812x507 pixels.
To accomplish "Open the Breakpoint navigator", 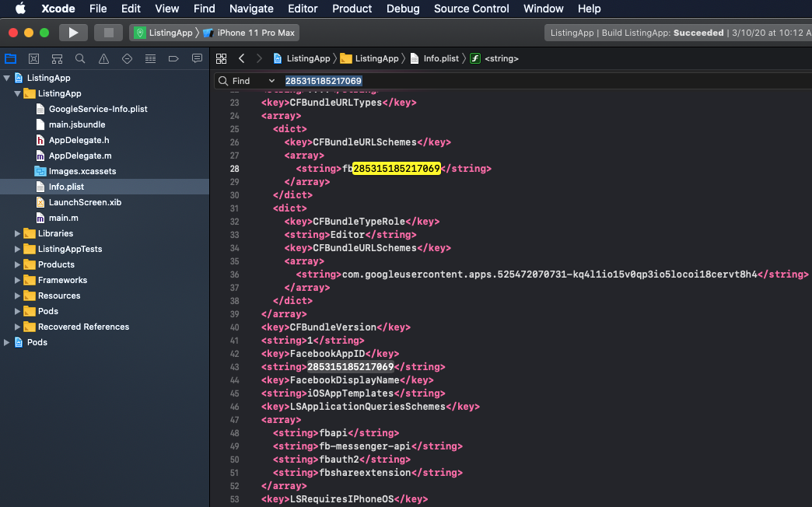I will click(173, 59).
